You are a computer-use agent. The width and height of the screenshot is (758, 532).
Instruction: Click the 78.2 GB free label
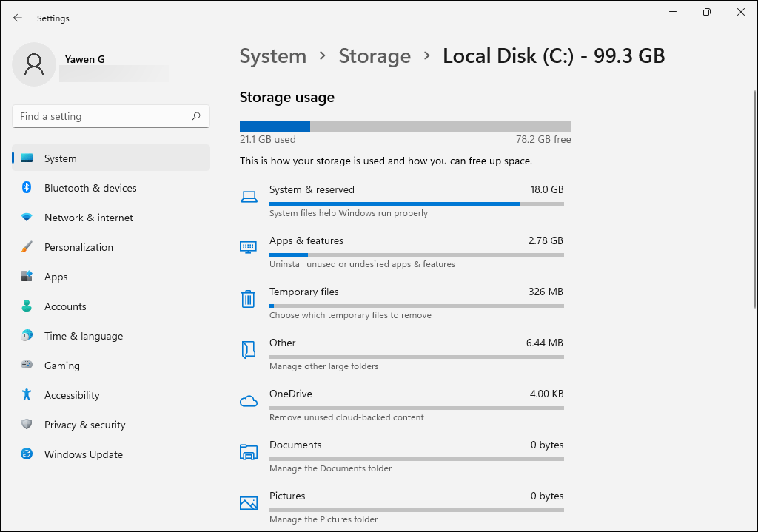[x=543, y=139]
